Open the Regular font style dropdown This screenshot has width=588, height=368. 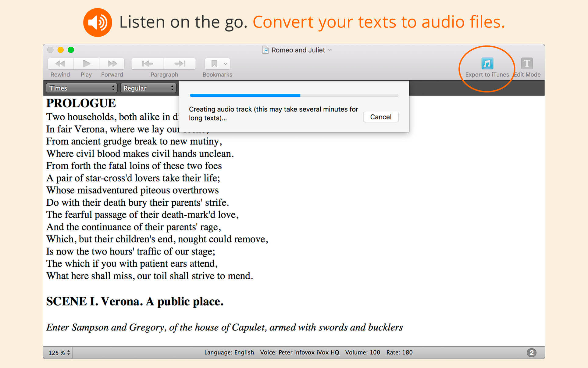tap(148, 88)
